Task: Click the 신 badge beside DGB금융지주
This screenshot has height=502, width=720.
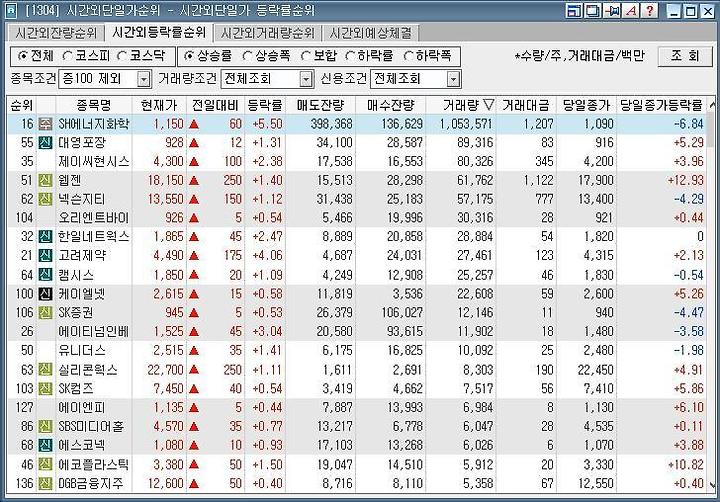Action: (45, 483)
